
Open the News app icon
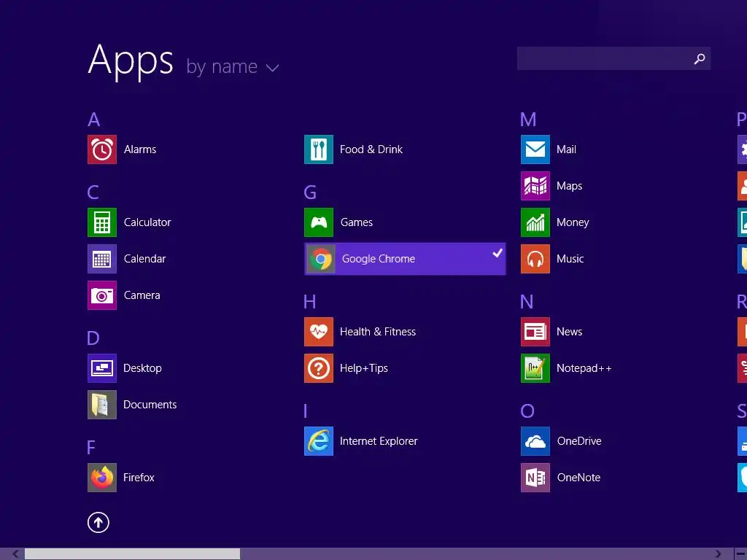(535, 332)
